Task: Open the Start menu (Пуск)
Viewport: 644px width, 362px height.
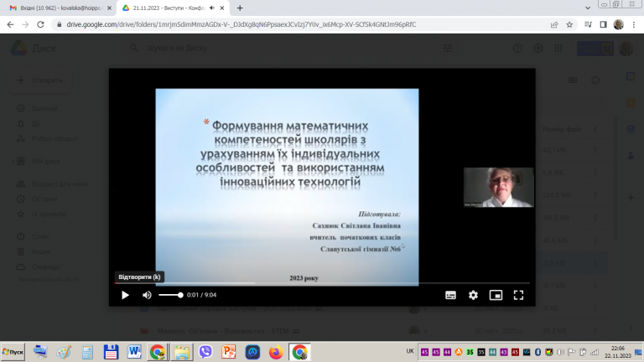Action: pyautogui.click(x=13, y=352)
